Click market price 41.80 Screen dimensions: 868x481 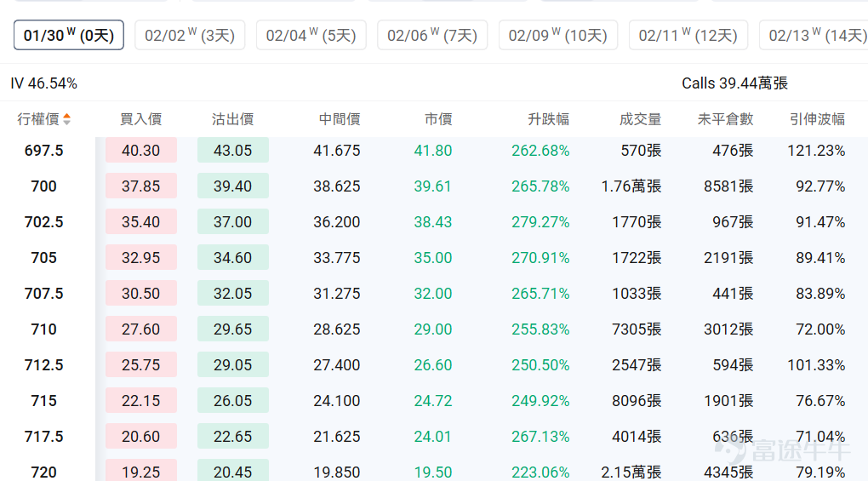[433, 151]
